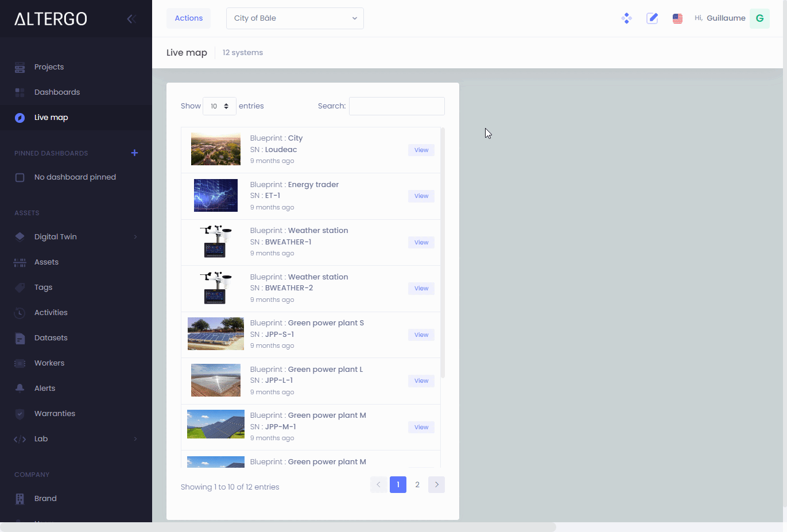Click the edit pencil icon in the header

pos(652,18)
